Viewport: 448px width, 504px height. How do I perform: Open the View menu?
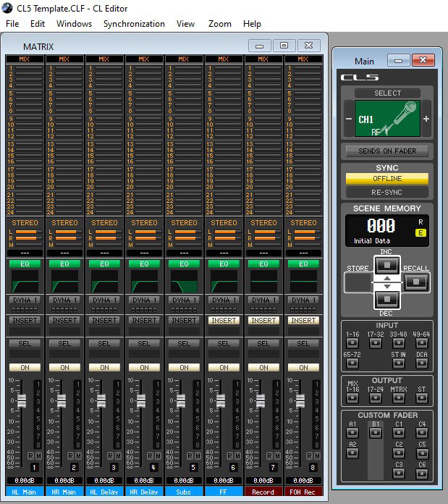pos(185,24)
